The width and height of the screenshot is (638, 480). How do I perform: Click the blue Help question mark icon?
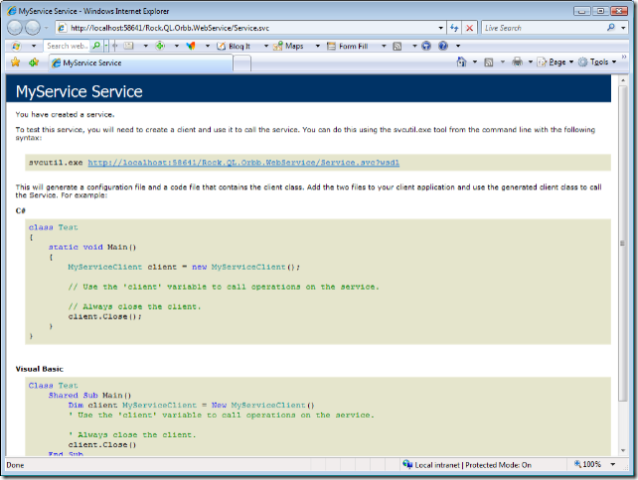pyautogui.click(x=443, y=46)
